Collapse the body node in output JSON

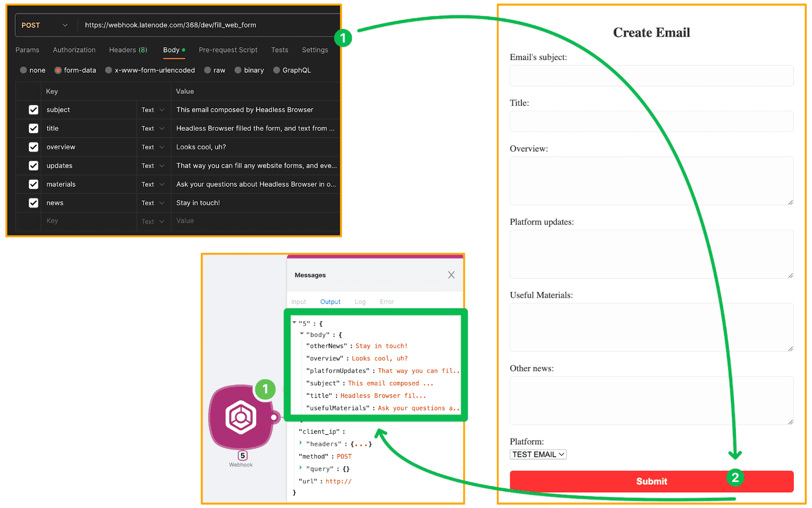[302, 334]
